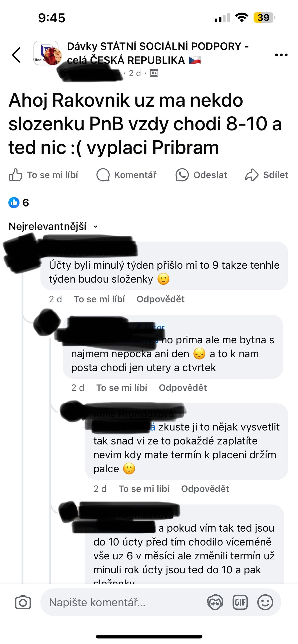This screenshot has height=644, width=298.
Task: Tap the Komentář speech bubble icon
Action: tap(103, 175)
